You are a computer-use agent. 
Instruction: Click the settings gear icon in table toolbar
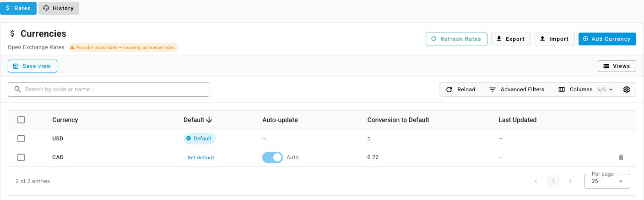point(627,89)
